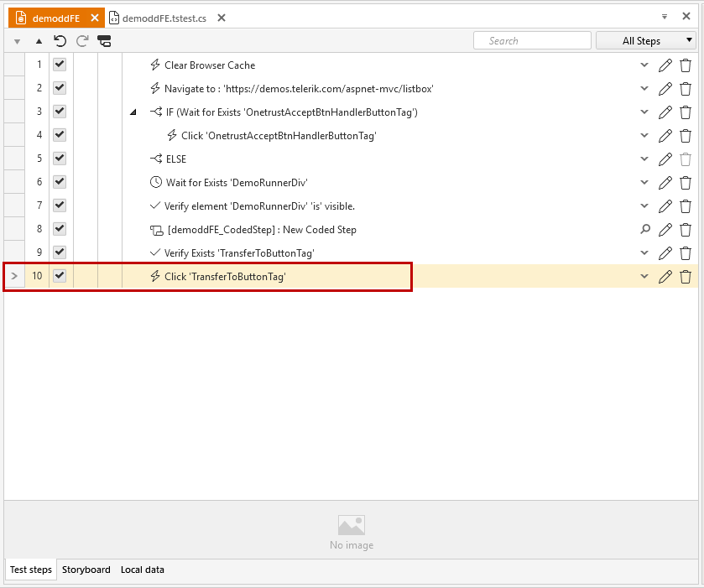The height and width of the screenshot is (588, 704).
Task: Uncheck the checkbox for step 1
Action: [60, 65]
